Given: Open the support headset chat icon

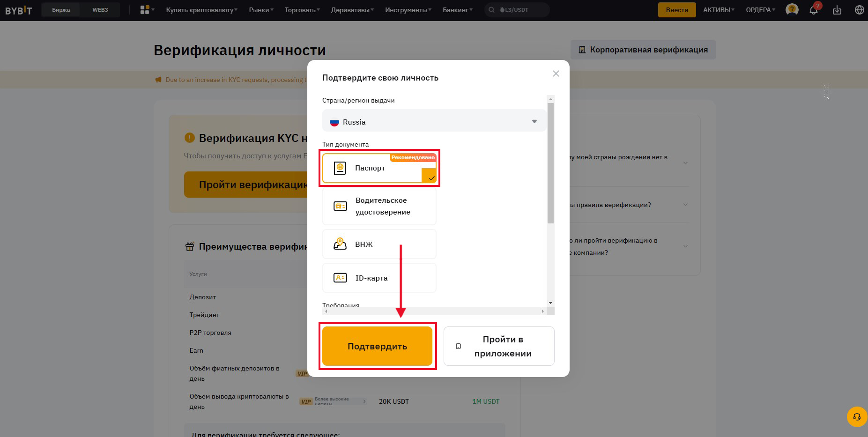Looking at the screenshot, I should click(x=857, y=417).
